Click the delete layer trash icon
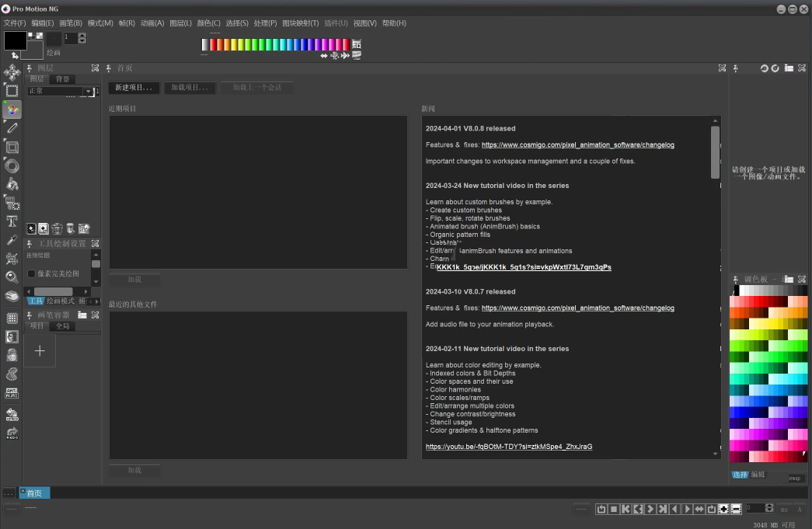The image size is (812, 529). point(57,229)
